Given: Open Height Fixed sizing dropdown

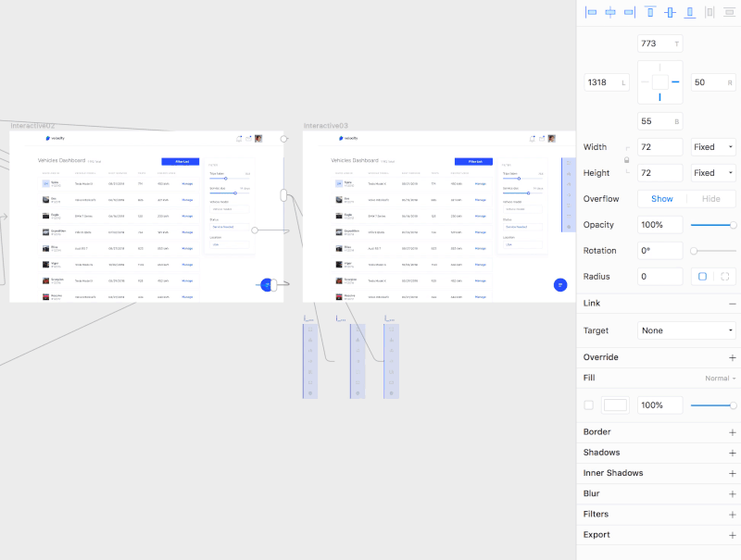Looking at the screenshot, I should 713,173.
